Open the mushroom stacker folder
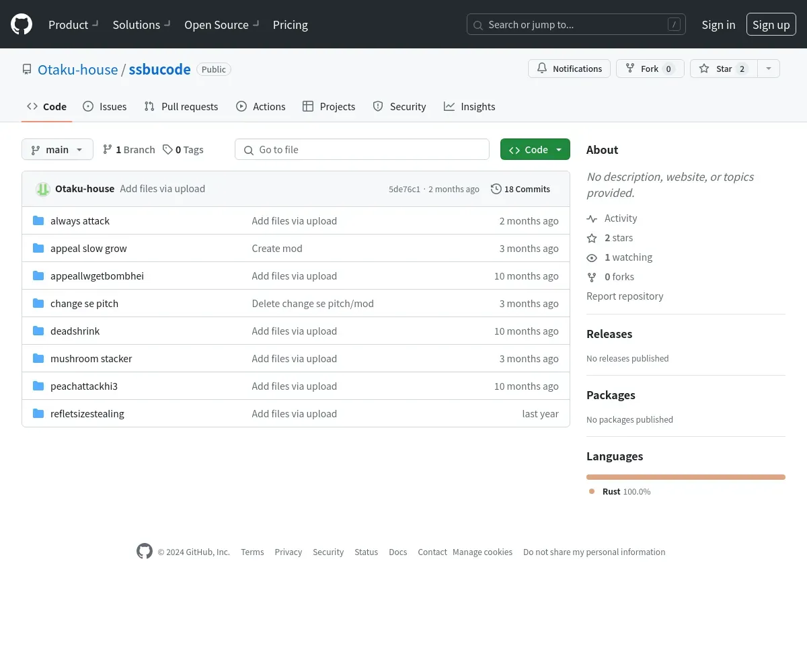This screenshot has height=672, width=807. [91, 358]
